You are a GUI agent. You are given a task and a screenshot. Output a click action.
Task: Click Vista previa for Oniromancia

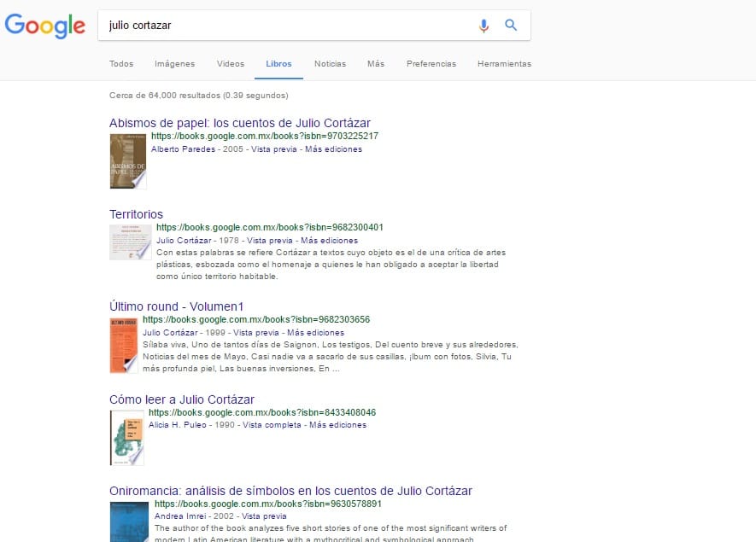[x=264, y=516]
